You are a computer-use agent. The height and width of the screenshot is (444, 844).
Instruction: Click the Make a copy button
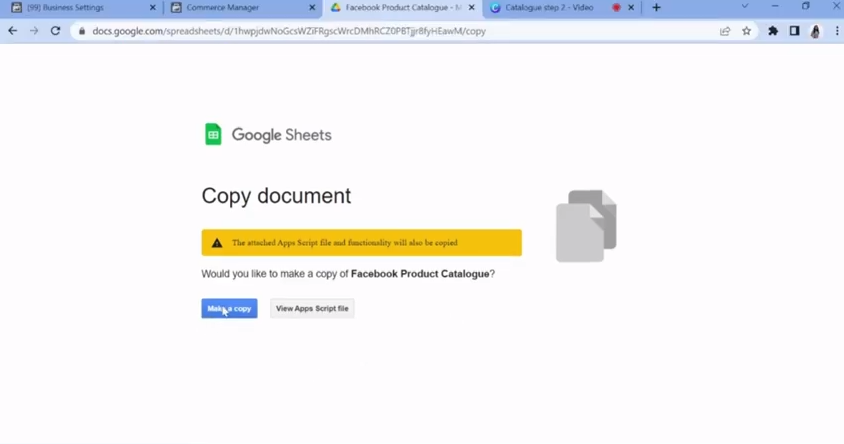coord(229,308)
